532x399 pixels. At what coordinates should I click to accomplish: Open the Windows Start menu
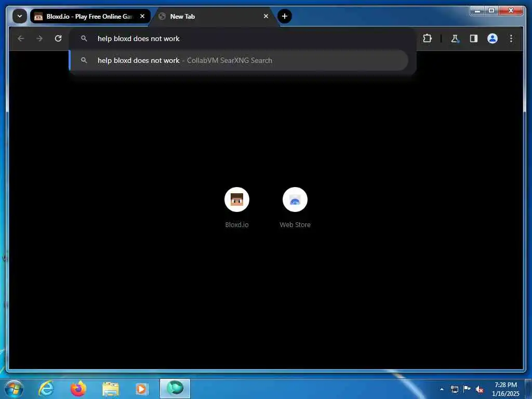tap(14, 389)
